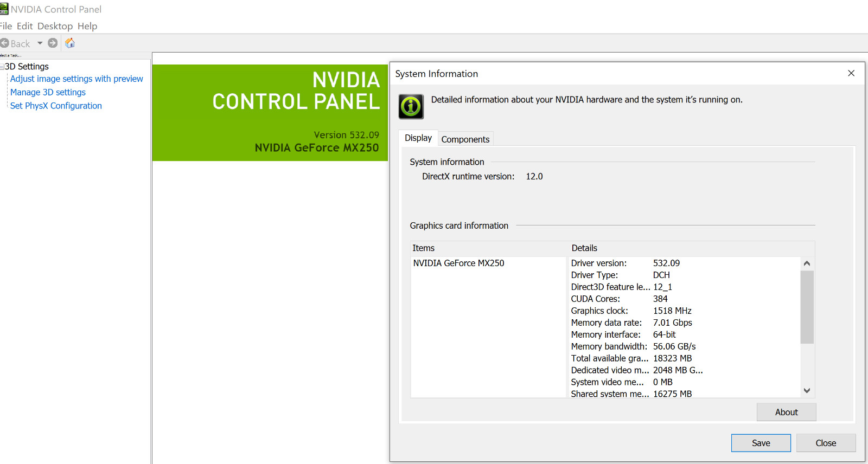
Task: Click the Graphics clock value 1518 MHz
Action: 672,311
